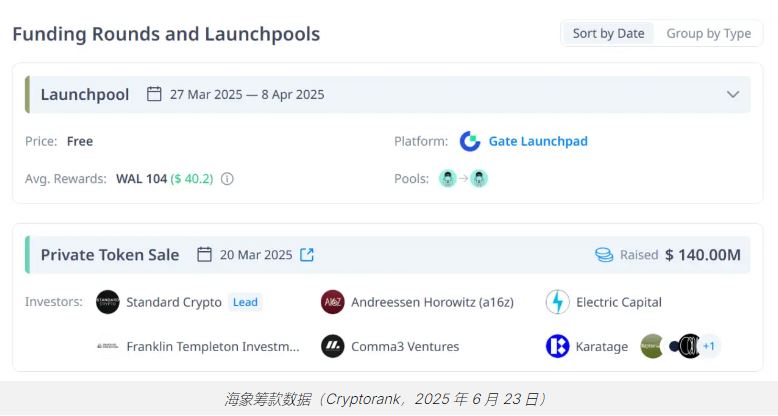Click the first pool avatar icon
This screenshot has height=416, width=778.
448,179
